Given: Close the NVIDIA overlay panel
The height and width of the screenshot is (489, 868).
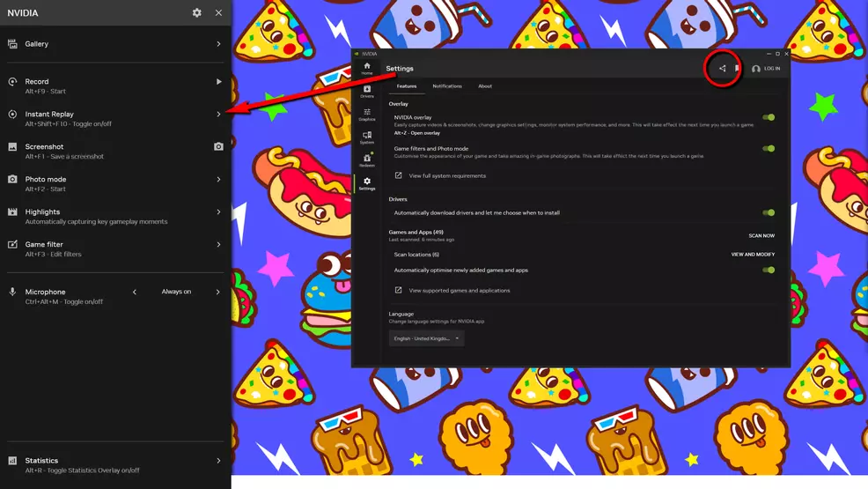Looking at the screenshot, I should point(218,12).
